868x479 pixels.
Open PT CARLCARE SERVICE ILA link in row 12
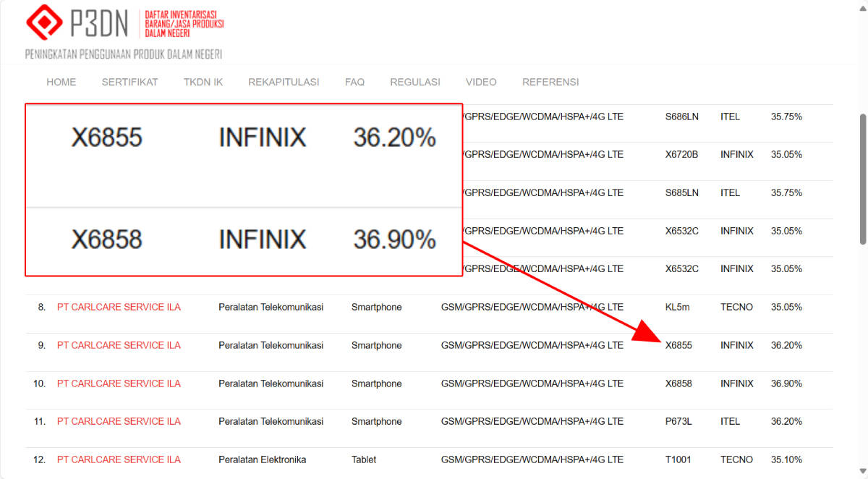click(119, 459)
